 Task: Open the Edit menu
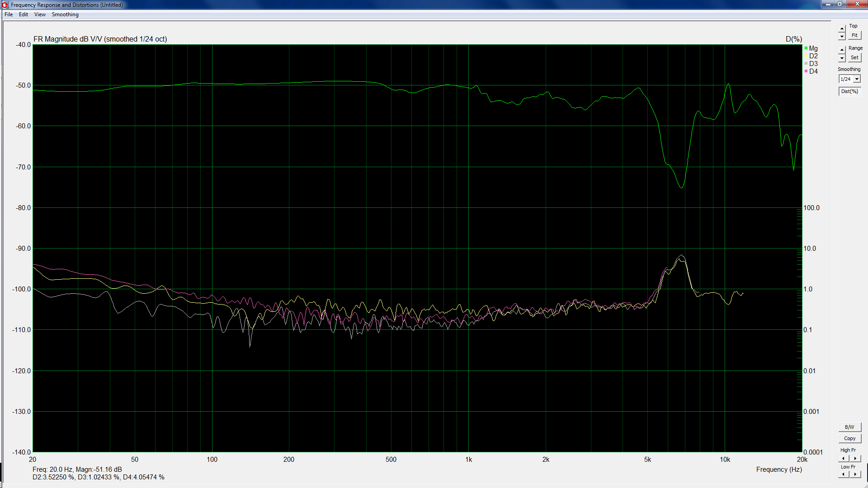coord(24,14)
